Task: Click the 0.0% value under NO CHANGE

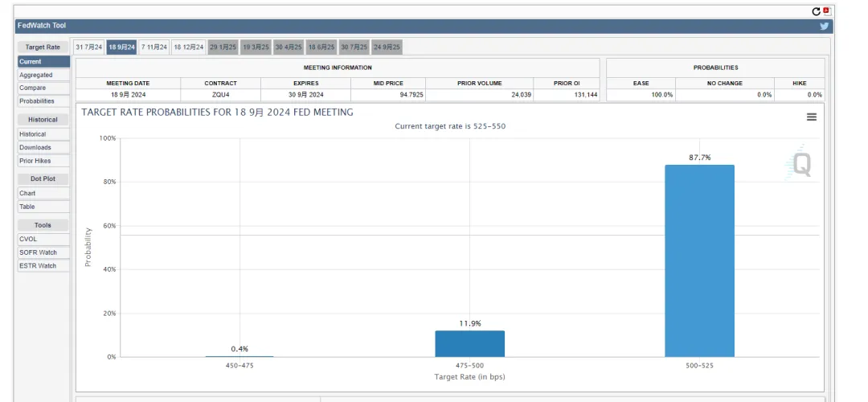Action: [764, 95]
